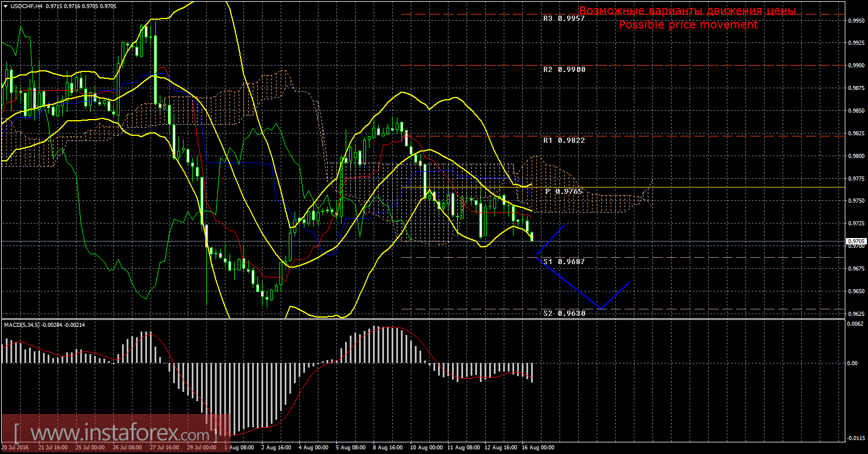Click the 8 Aug 16:00 time axis label
868x454 pixels.
pyautogui.click(x=388, y=448)
